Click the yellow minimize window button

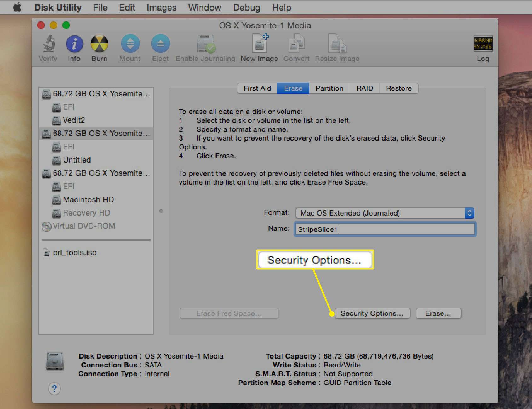click(54, 25)
